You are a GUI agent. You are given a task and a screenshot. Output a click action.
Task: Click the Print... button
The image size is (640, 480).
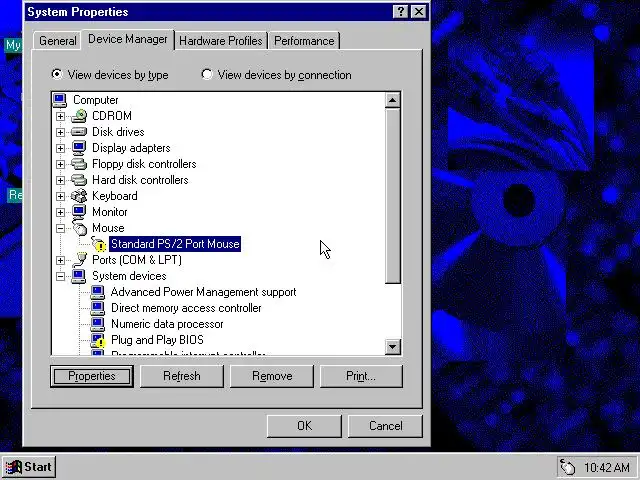361,376
